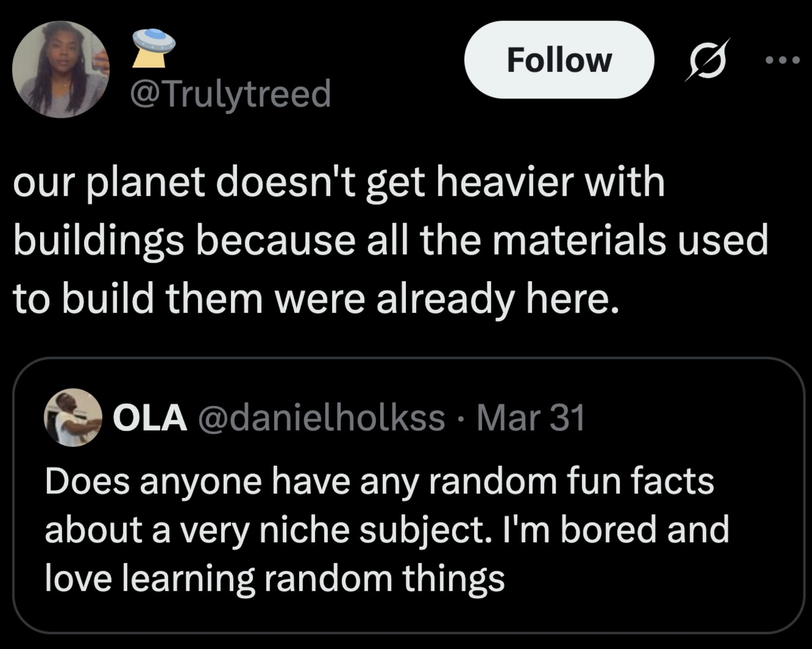
Task: Open Trulytreed's profile picture
Action: 61,69
